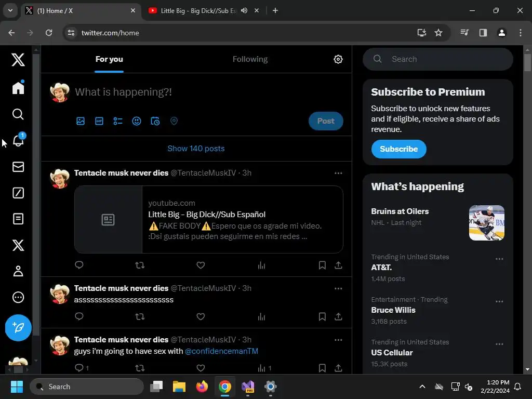Open more menu on 'asssssss' post
Image resolution: width=532 pixels, height=399 pixels.
click(338, 288)
